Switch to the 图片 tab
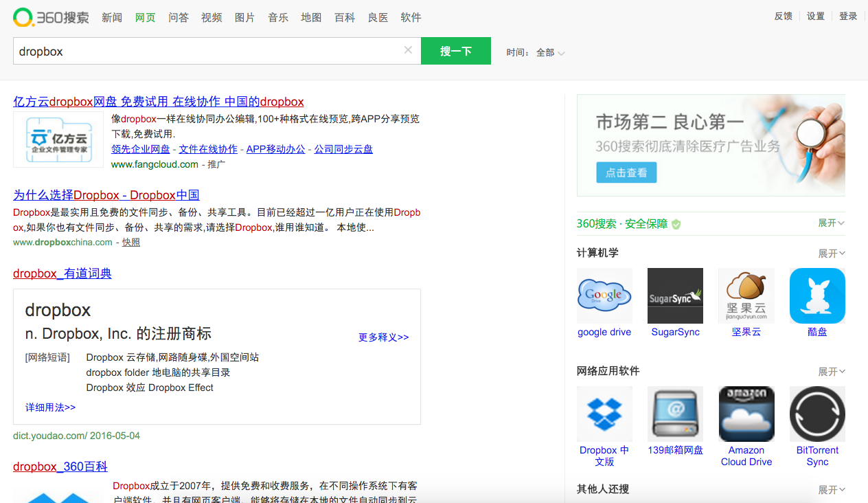The width and height of the screenshot is (868, 503). 244,17
